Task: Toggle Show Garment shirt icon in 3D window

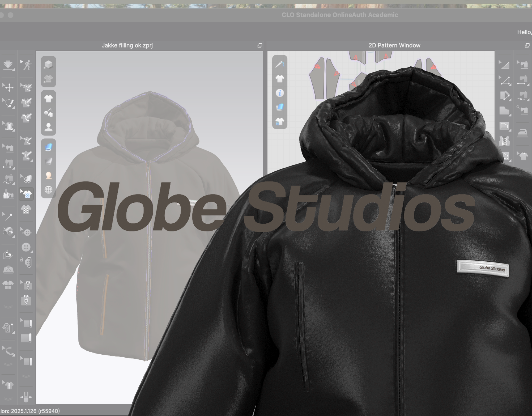Action: tap(48, 99)
